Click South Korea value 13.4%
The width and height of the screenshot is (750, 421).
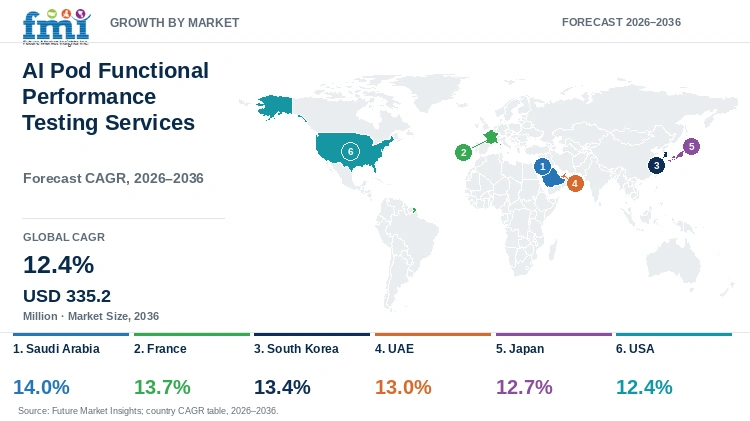(282, 387)
